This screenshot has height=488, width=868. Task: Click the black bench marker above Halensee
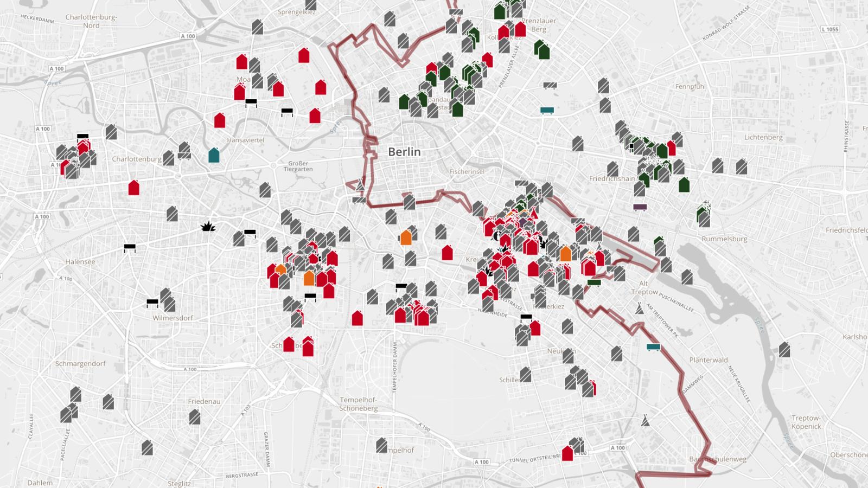[129, 248]
